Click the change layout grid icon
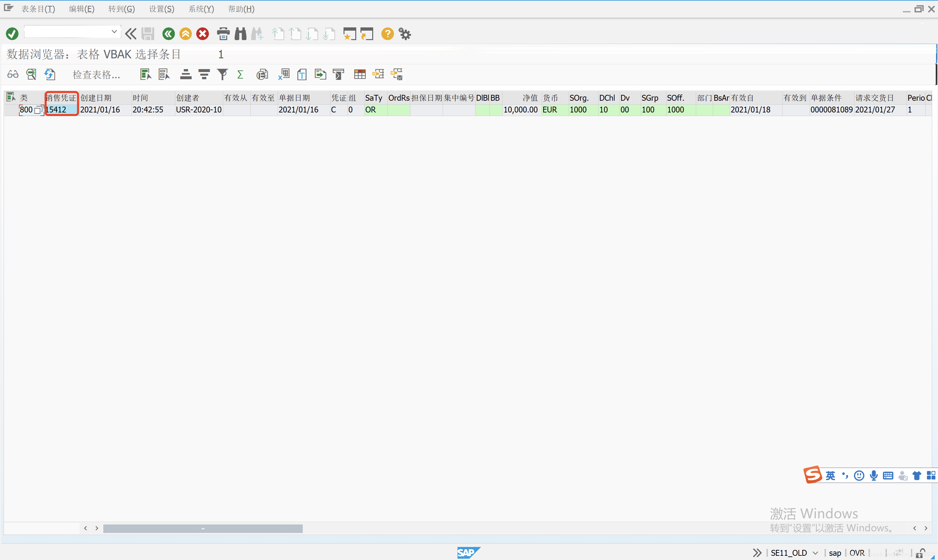938x560 pixels. tap(359, 74)
